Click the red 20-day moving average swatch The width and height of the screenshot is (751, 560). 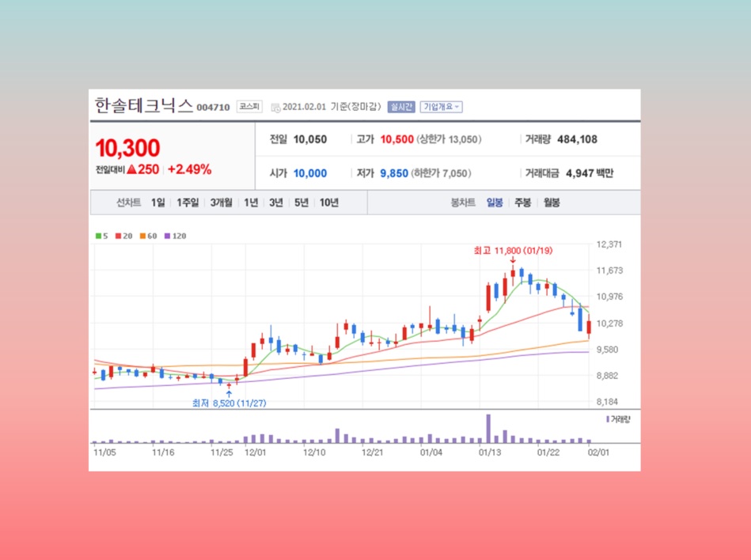[x=118, y=236]
